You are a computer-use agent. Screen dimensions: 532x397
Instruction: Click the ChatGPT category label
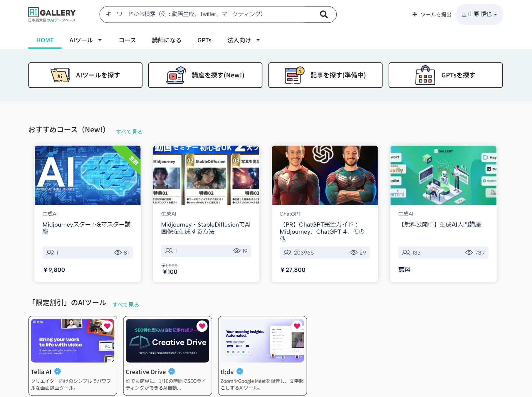pyautogui.click(x=290, y=214)
